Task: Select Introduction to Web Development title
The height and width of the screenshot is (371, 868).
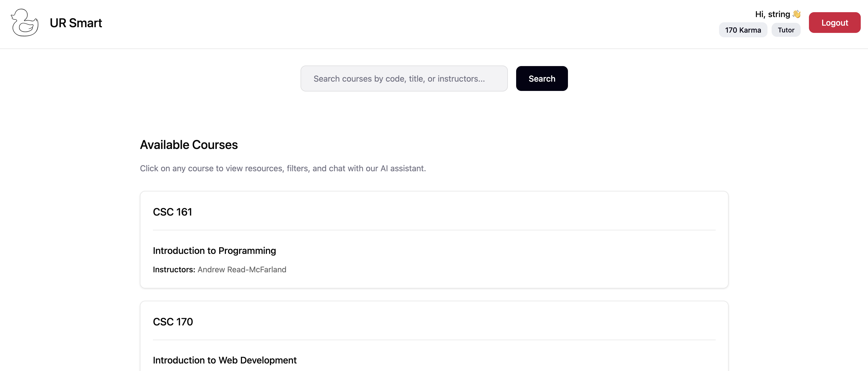Action: [225, 360]
